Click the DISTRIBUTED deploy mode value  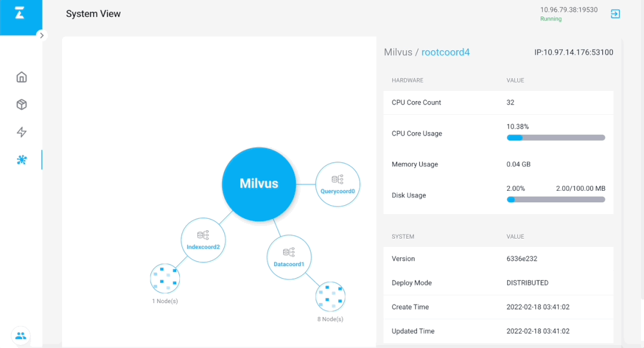coord(528,283)
